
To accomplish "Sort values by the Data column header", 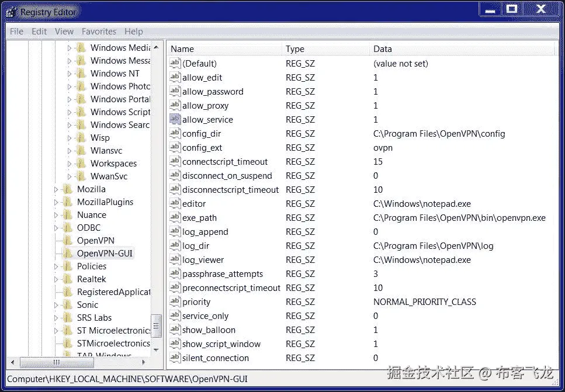I will click(462, 49).
